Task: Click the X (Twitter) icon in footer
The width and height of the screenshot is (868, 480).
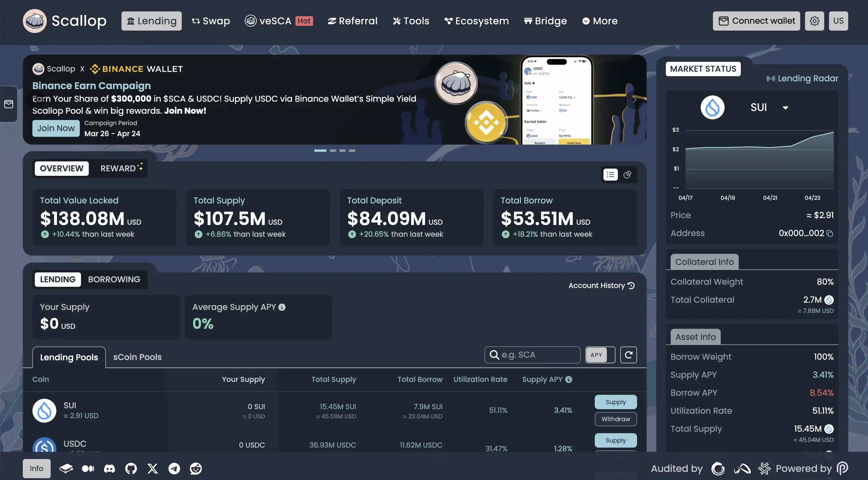Action: point(153,469)
